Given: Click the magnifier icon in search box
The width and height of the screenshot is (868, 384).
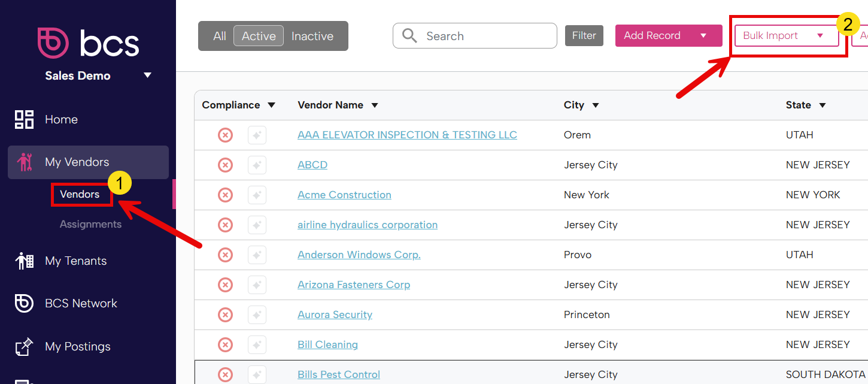Looking at the screenshot, I should pos(409,36).
